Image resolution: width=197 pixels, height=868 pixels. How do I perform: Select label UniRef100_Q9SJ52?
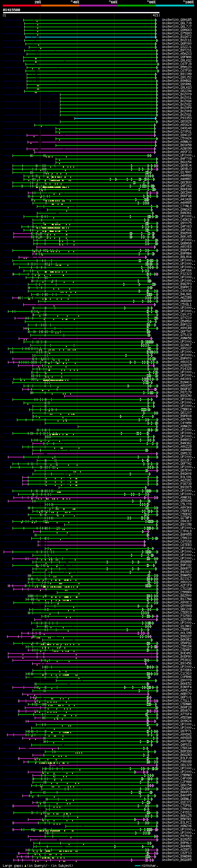pos(177,78)
